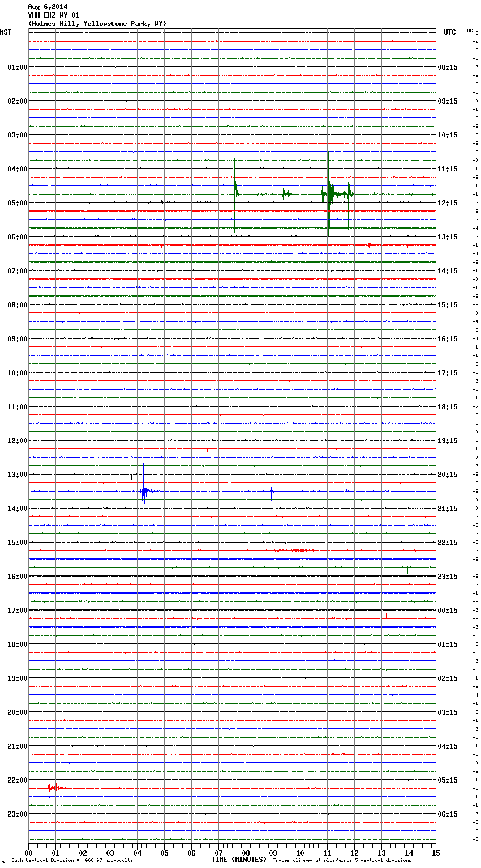
Task: Select the "01:00" MST hour label
Action: click(x=18, y=67)
